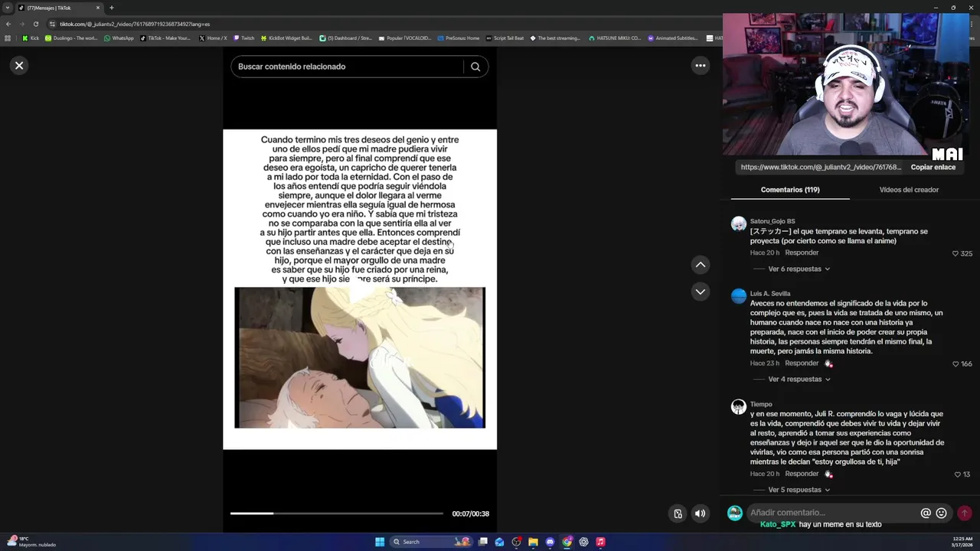Open Tiempo user profile name
Screen dimensions: 980x551
click(x=761, y=404)
